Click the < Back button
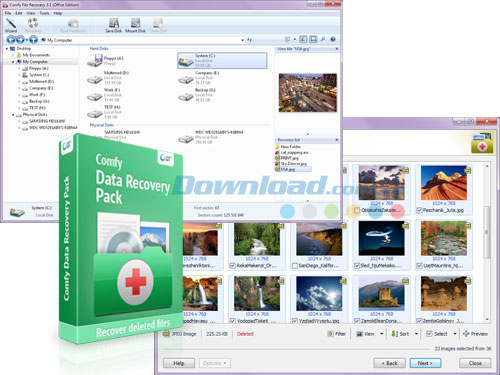This screenshot has height=375, width=500. coord(390,363)
